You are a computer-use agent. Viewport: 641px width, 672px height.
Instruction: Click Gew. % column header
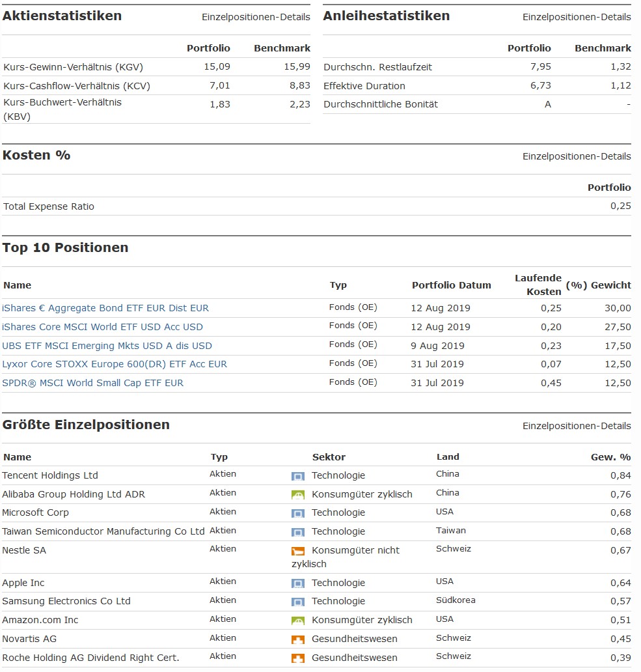610,457
